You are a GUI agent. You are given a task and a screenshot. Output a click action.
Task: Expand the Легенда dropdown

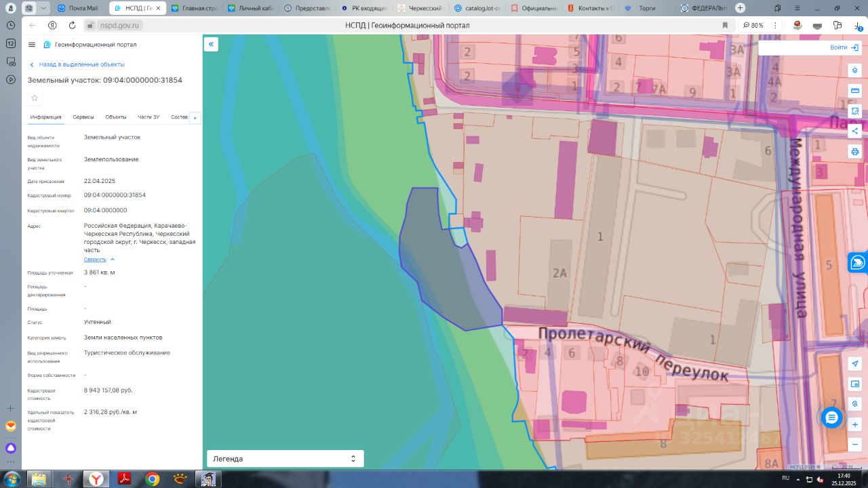coord(285,459)
